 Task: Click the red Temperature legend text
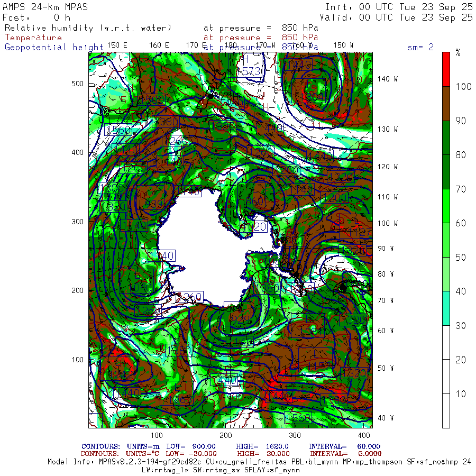coord(33,38)
